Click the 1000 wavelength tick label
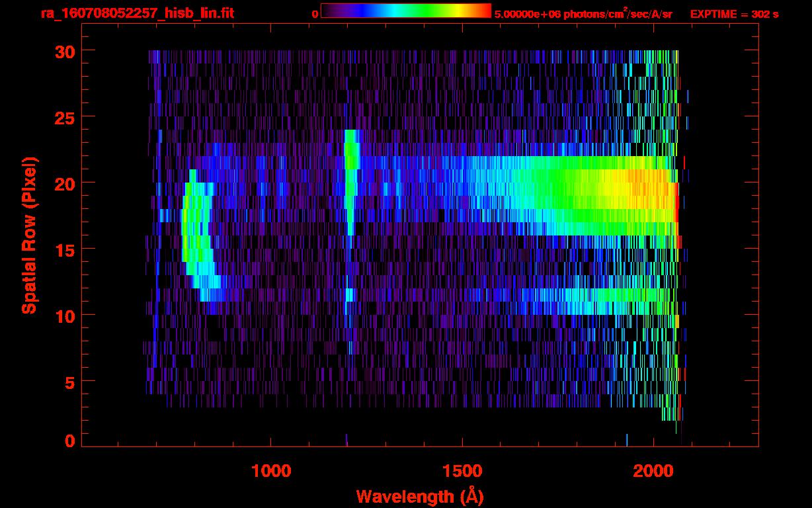The width and height of the screenshot is (812, 508). pyautogui.click(x=271, y=471)
